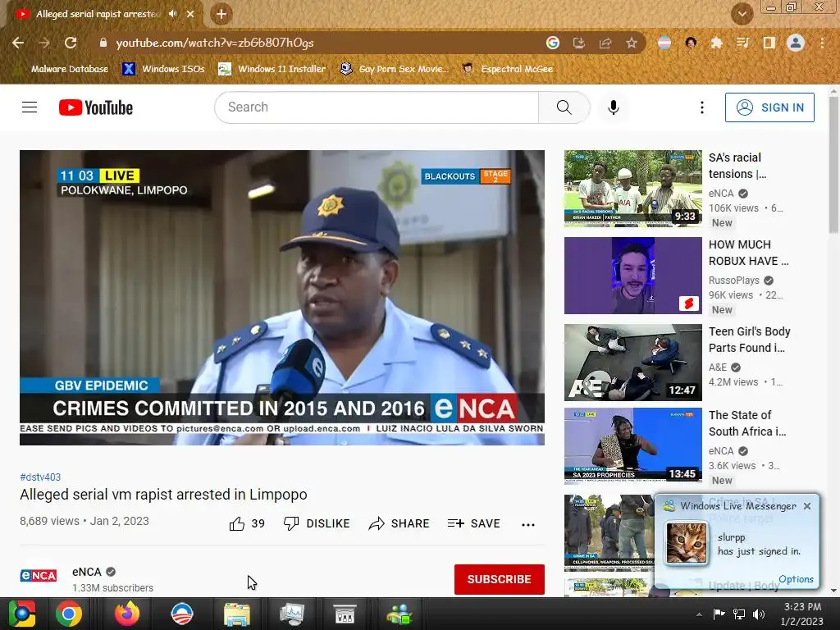Open Teen Girl's Body Parts Found thumbnail

click(x=632, y=362)
